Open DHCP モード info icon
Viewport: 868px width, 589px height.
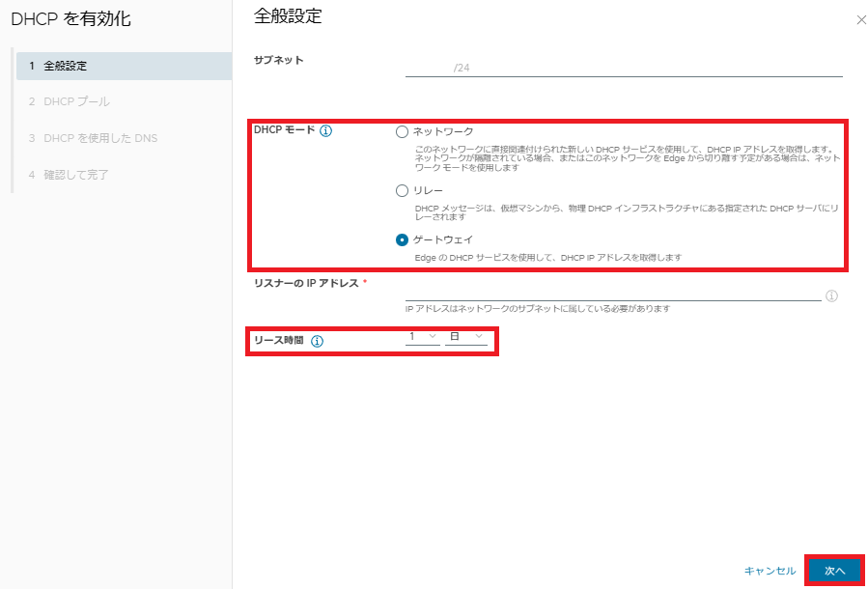[x=326, y=131]
